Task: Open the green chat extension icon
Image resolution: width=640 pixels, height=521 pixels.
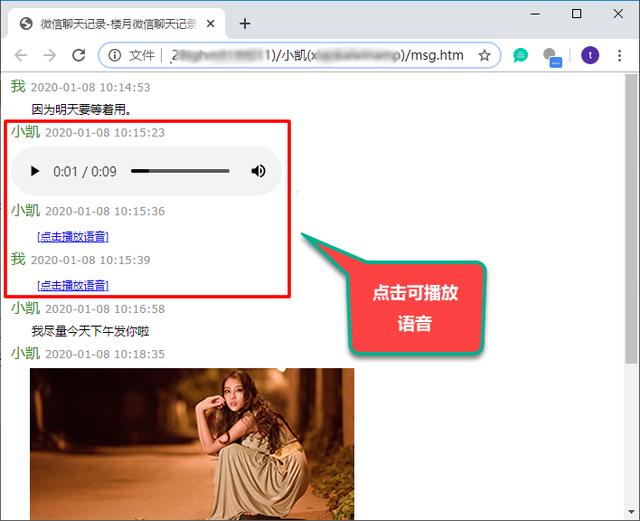Action: pyautogui.click(x=520, y=55)
